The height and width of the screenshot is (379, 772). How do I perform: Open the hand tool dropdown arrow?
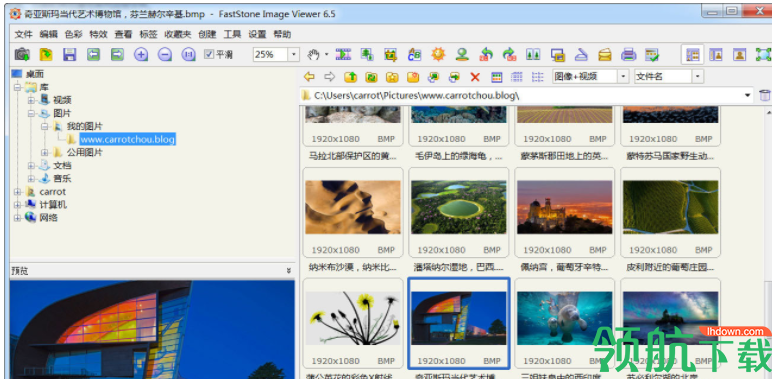(326, 54)
